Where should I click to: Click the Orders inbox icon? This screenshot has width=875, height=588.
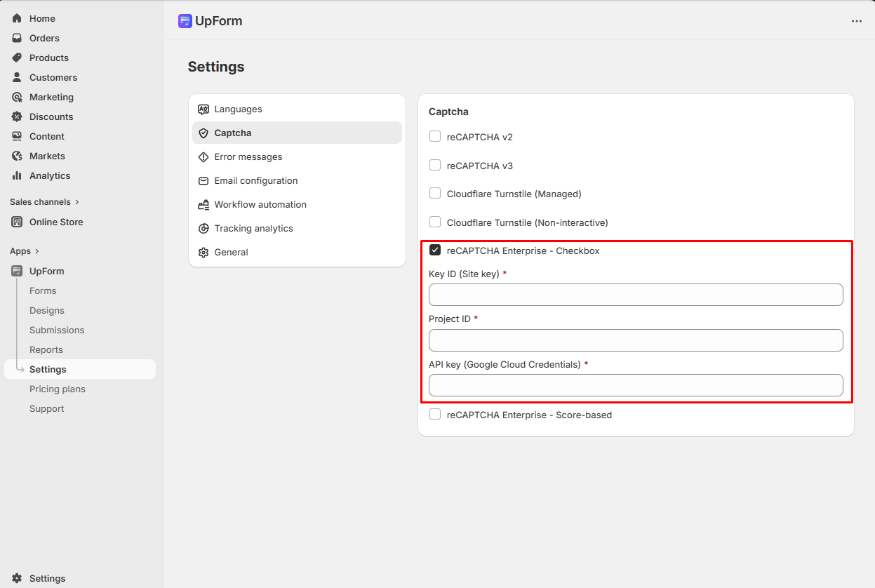point(17,38)
